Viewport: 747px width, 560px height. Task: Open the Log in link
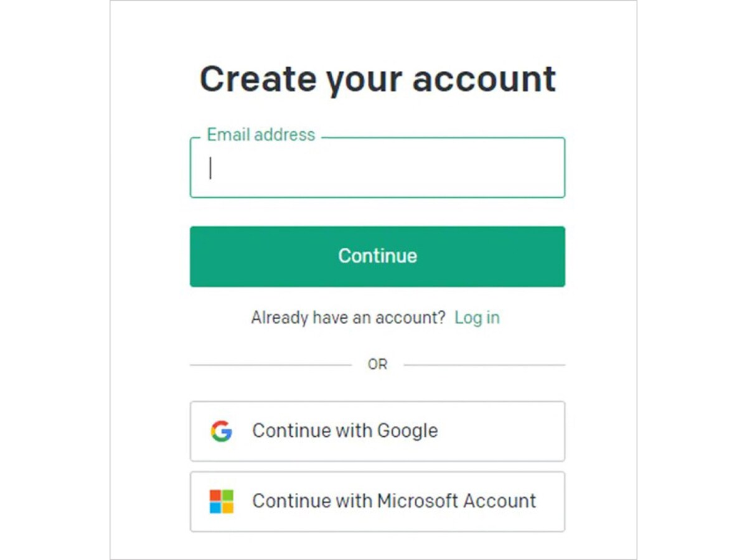(477, 318)
